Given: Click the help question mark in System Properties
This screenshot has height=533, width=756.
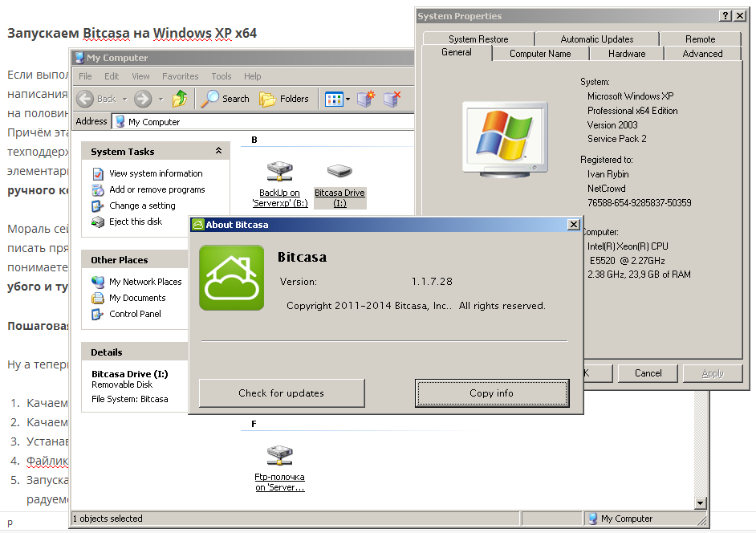Looking at the screenshot, I should (x=725, y=16).
